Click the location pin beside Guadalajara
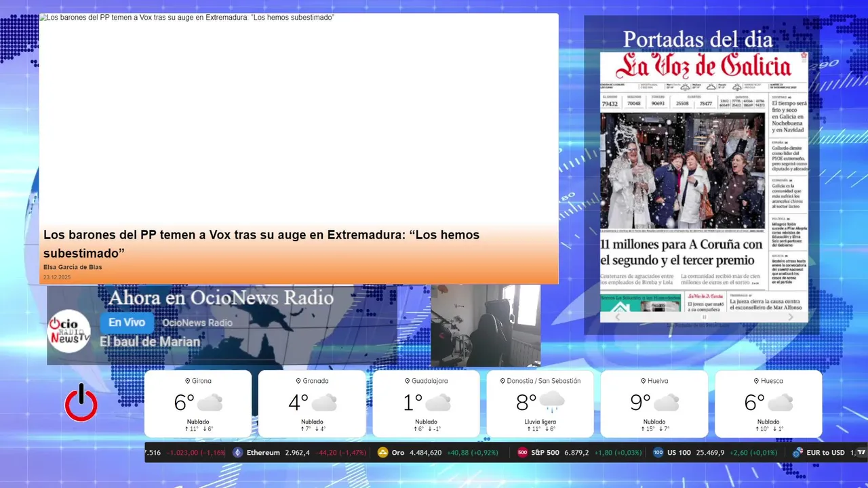 [408, 381]
